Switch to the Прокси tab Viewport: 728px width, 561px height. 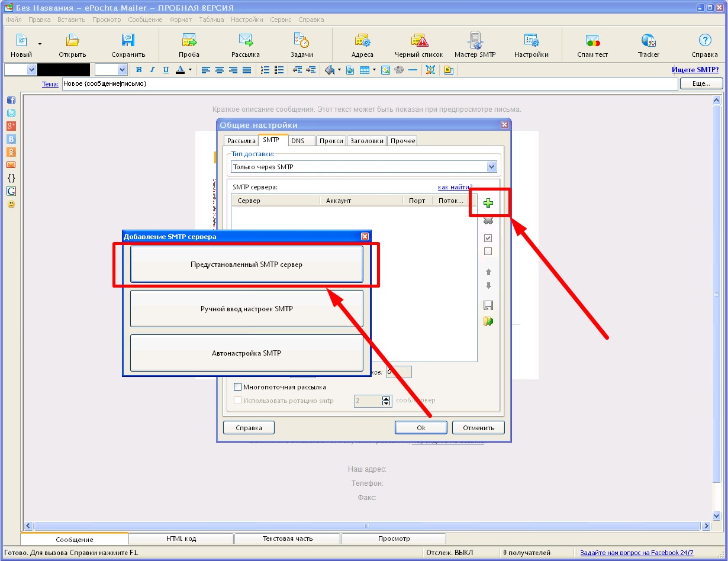click(331, 141)
